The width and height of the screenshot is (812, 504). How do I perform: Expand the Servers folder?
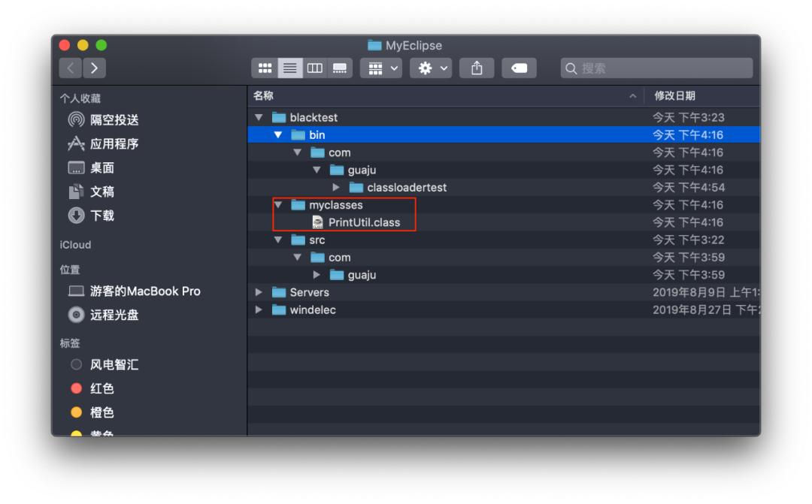pyautogui.click(x=259, y=292)
